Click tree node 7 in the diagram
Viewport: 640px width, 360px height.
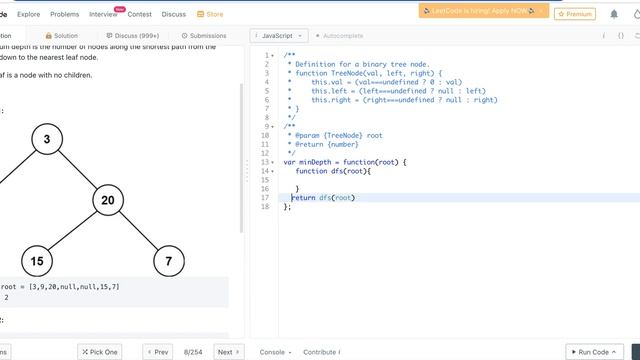tap(169, 261)
